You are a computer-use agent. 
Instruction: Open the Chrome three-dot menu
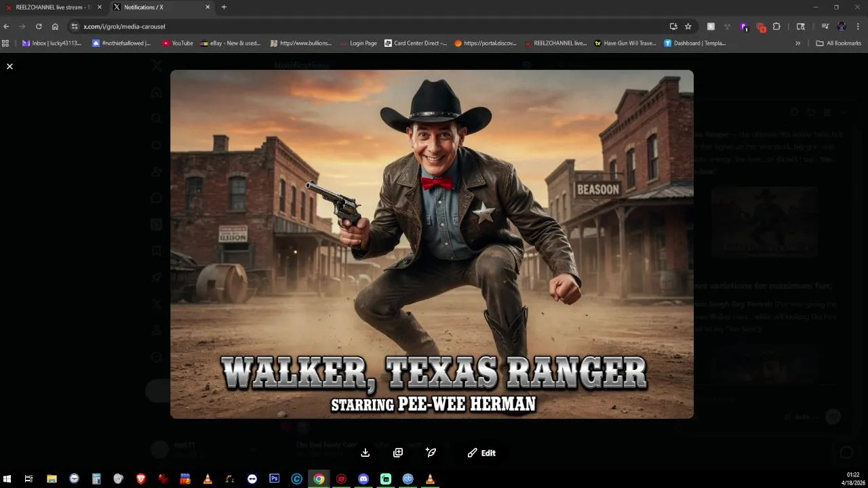859,26
